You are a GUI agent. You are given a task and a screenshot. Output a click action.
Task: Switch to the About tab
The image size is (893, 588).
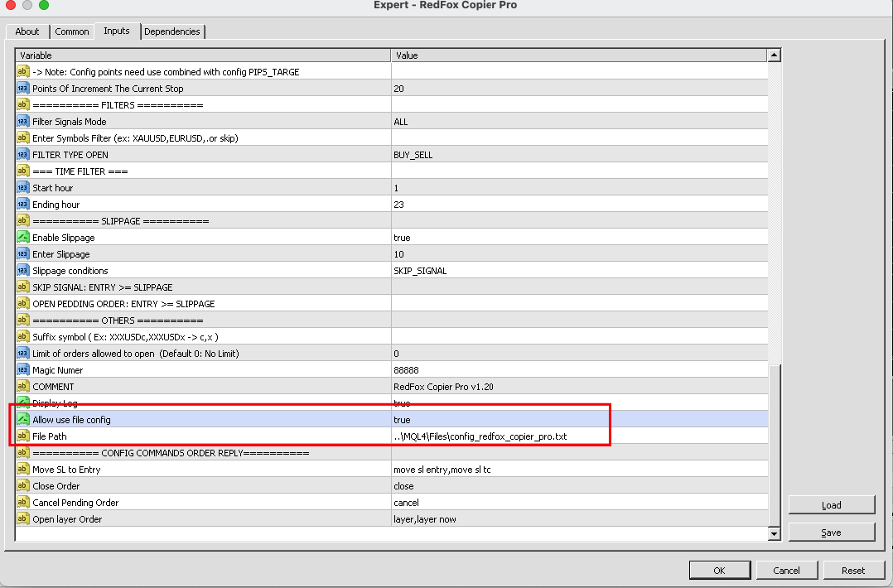point(27,31)
